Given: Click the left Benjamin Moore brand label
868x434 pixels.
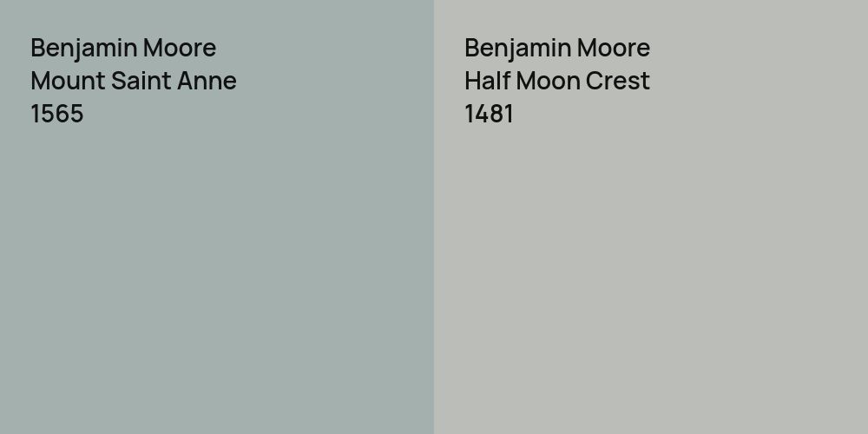Looking at the screenshot, I should click(123, 48).
